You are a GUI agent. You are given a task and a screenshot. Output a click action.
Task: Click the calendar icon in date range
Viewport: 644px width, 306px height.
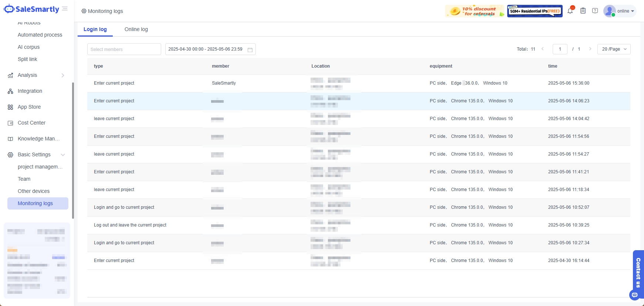250,50
